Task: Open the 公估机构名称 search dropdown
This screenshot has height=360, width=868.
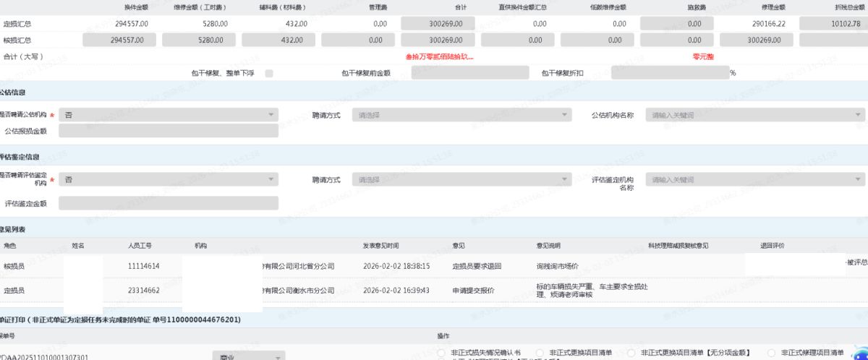Action: coord(754,115)
